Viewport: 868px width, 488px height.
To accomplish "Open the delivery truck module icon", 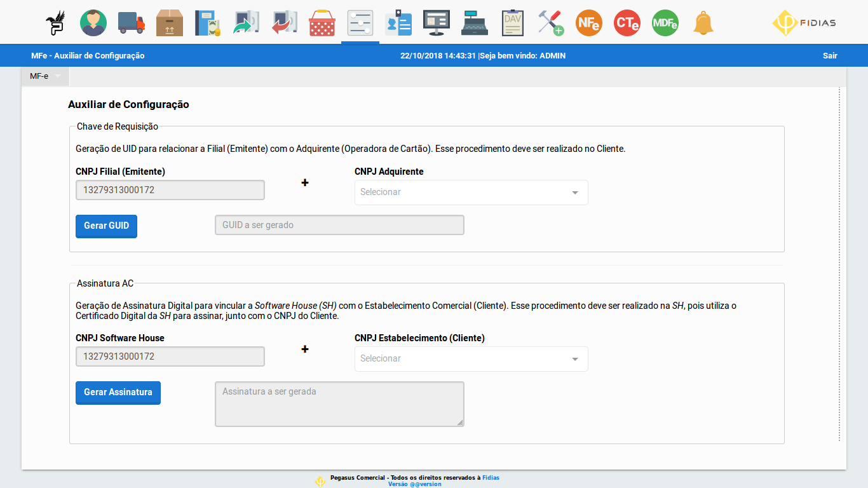I will tap(132, 23).
